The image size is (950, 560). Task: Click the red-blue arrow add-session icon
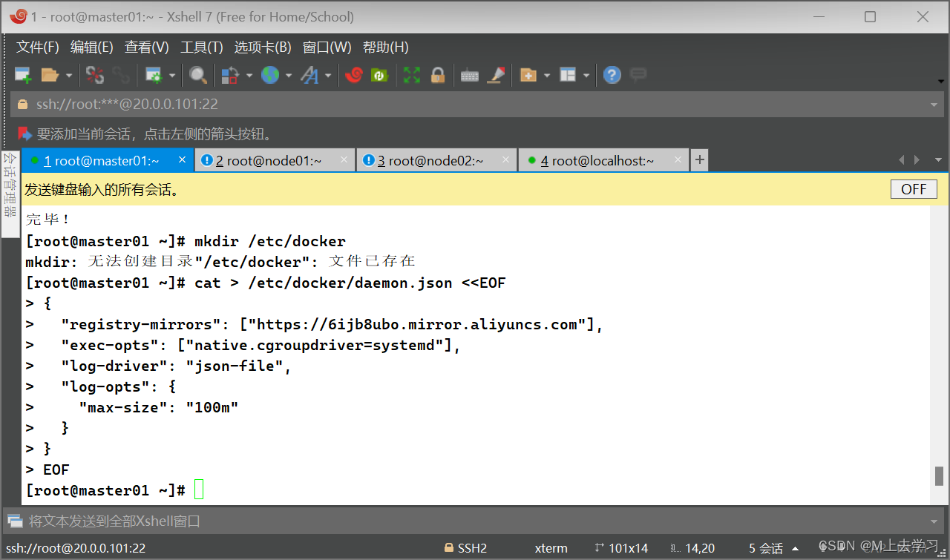click(24, 134)
